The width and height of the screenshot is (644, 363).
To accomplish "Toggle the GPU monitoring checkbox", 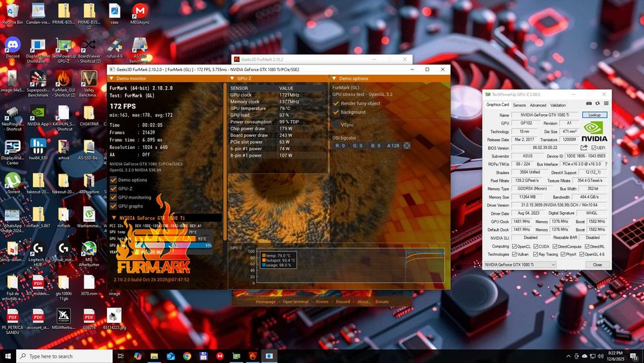I will coord(113,197).
